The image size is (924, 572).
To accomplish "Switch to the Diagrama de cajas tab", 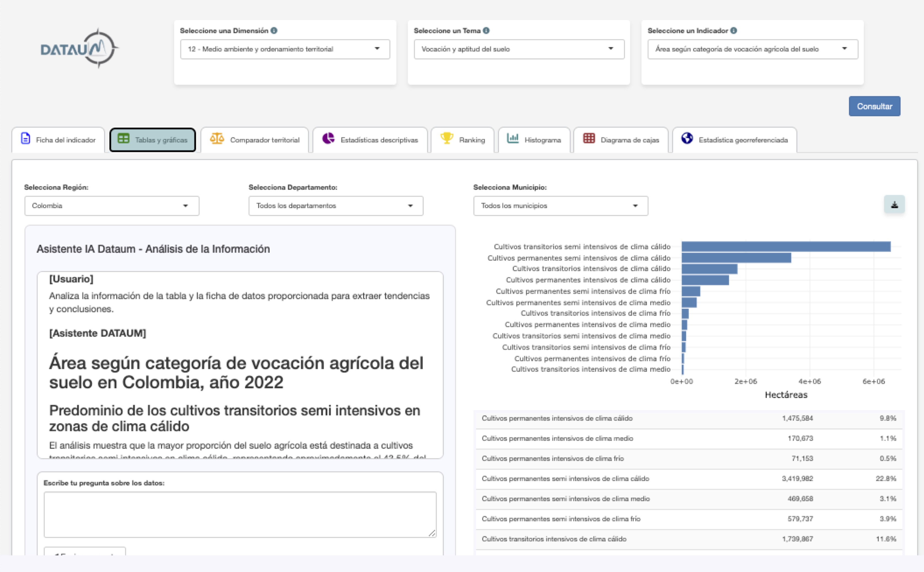I will click(x=621, y=140).
